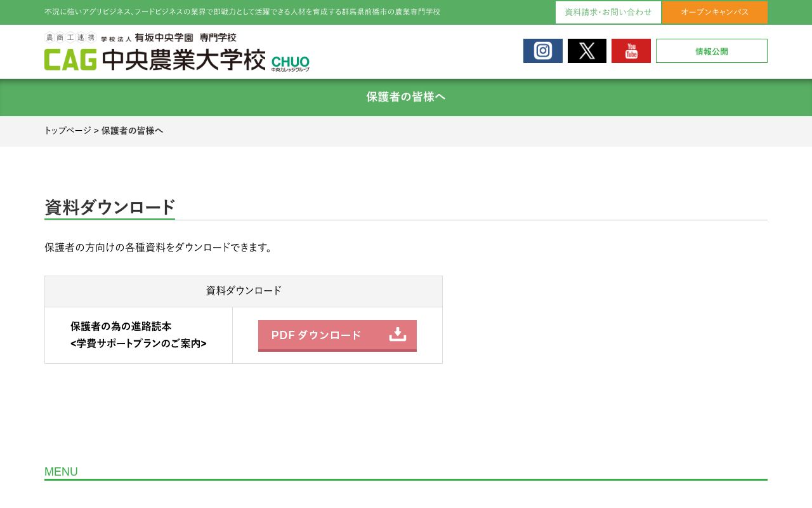Visit the school's YouTube channel

click(631, 51)
